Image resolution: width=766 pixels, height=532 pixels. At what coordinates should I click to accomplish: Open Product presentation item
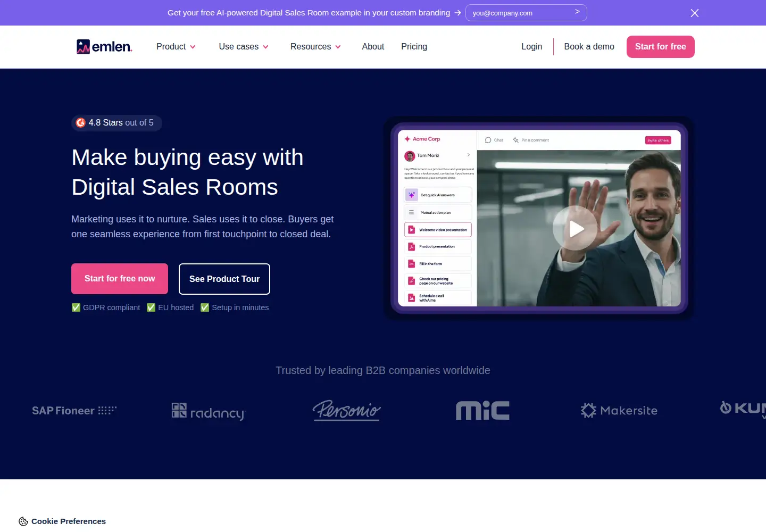pos(438,247)
